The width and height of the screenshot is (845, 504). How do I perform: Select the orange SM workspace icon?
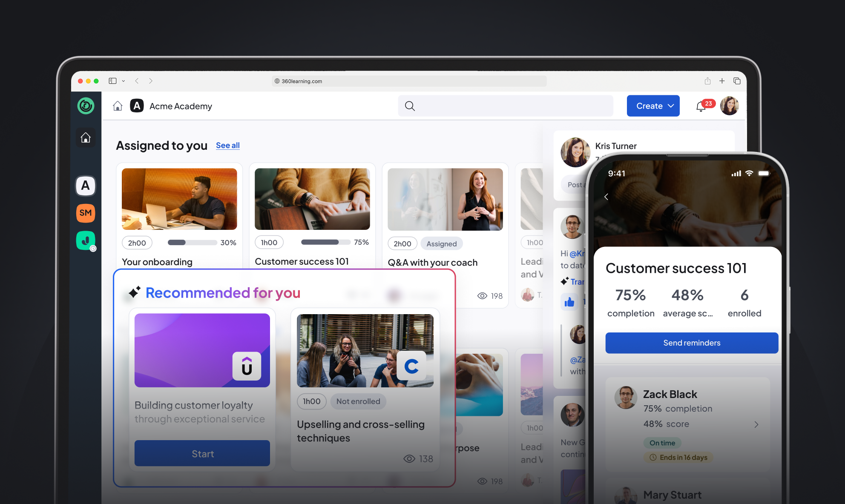tap(86, 213)
